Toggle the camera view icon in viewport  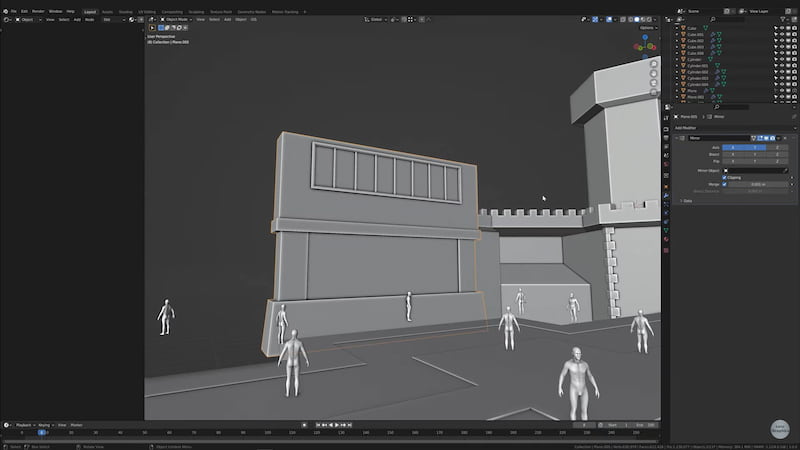click(x=654, y=84)
